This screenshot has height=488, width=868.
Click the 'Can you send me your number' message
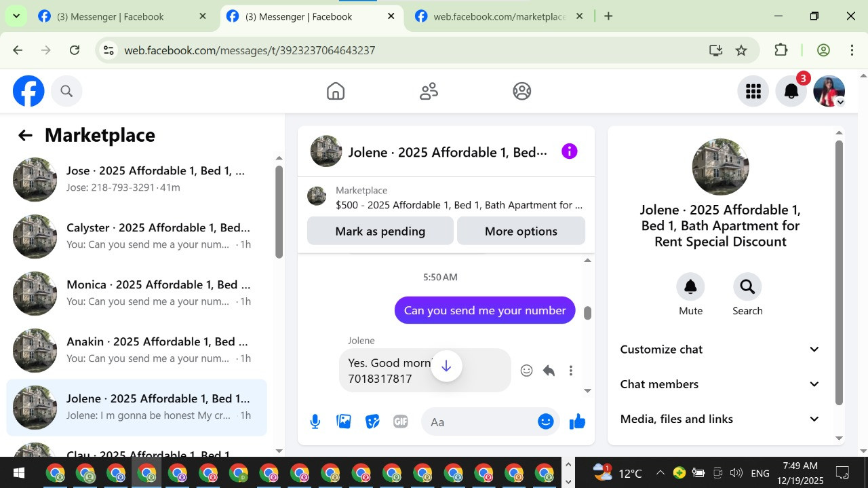(x=485, y=310)
